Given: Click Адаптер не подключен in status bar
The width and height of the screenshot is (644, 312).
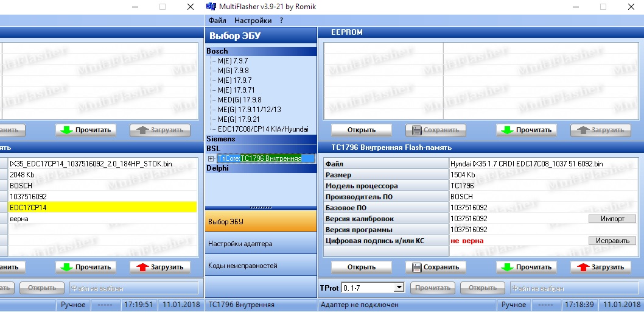Looking at the screenshot, I should pyautogui.click(x=359, y=305).
